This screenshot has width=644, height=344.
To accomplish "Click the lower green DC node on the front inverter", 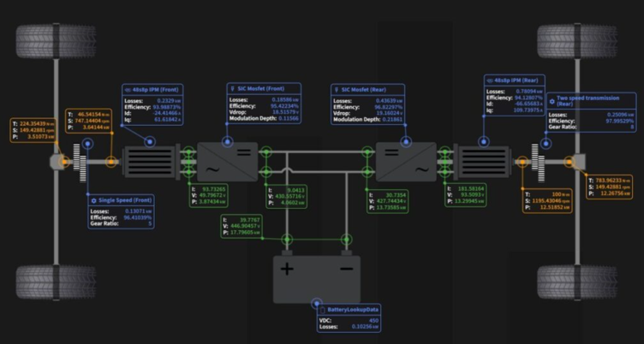I will [265, 172].
